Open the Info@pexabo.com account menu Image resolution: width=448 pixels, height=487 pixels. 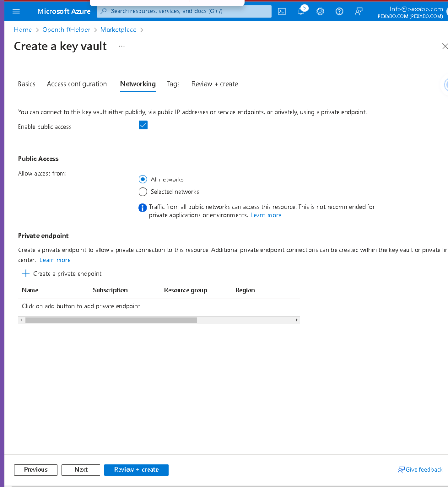point(410,12)
